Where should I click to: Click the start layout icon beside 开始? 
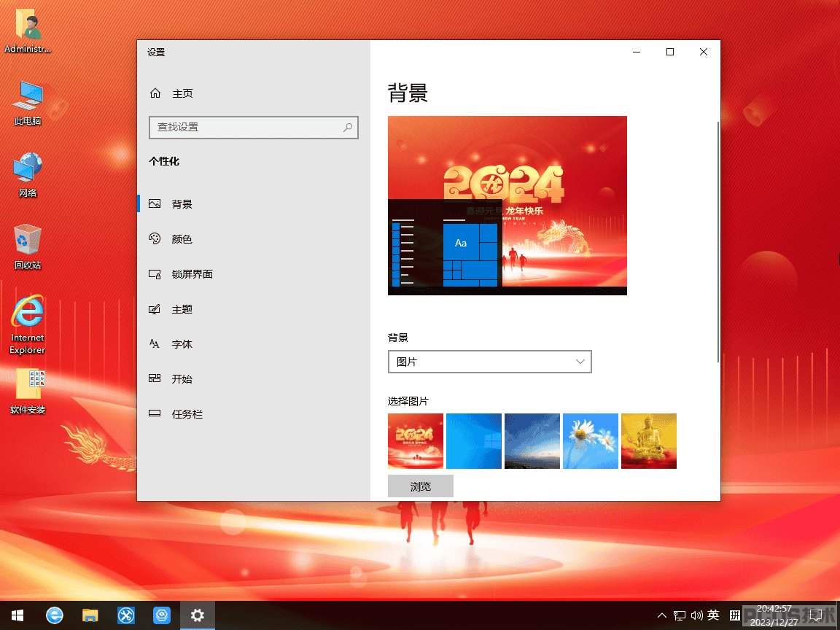click(x=155, y=378)
